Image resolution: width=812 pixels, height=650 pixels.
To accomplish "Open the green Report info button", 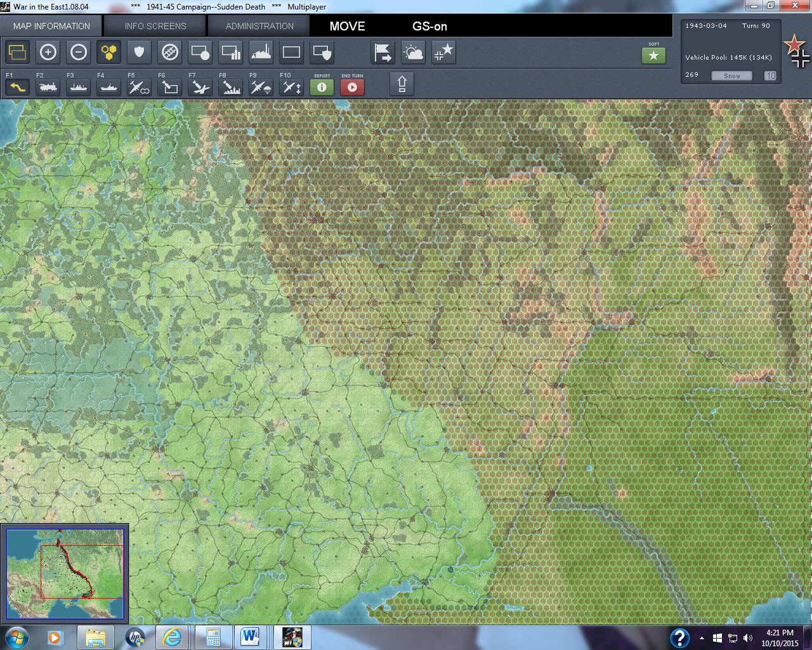I will pos(322,87).
